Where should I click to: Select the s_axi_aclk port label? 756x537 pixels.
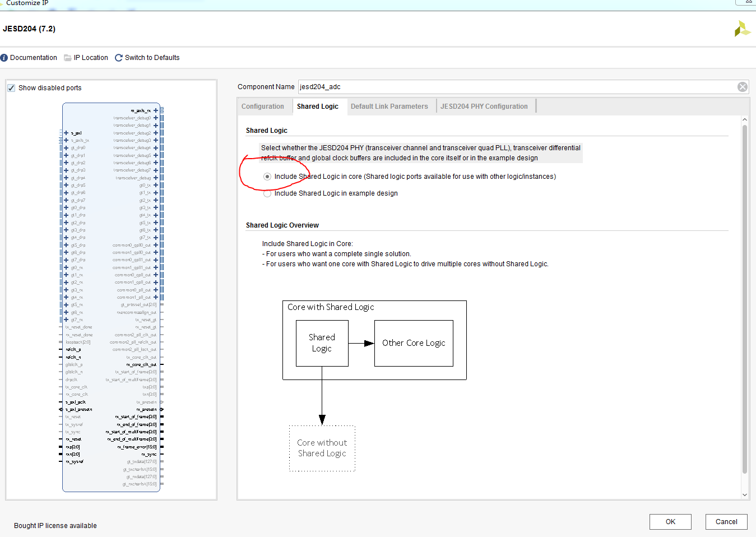[76, 402]
